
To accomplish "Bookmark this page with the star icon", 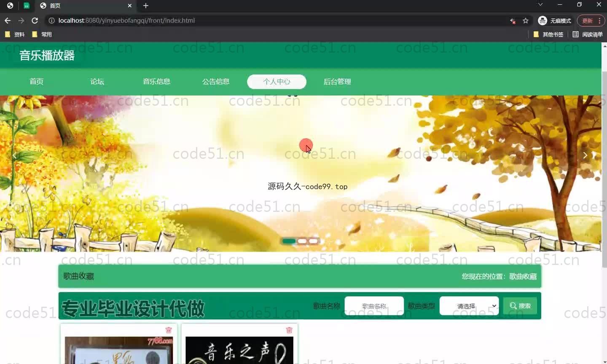I will (526, 21).
